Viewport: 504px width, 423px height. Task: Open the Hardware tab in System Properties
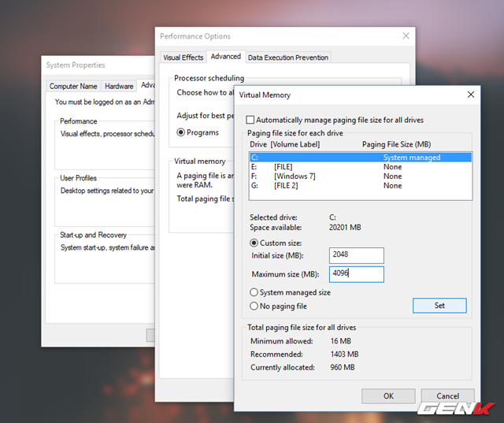tap(119, 86)
